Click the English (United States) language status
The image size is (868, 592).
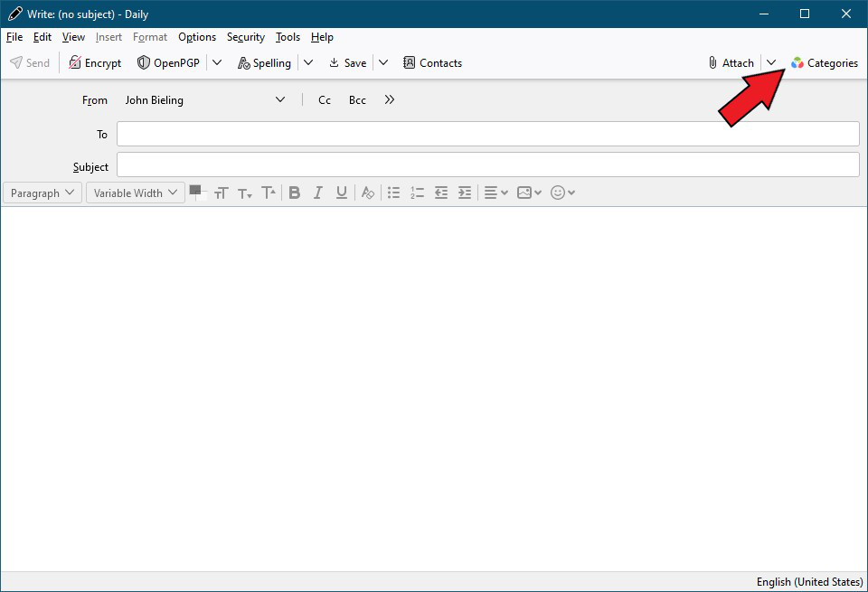point(809,582)
